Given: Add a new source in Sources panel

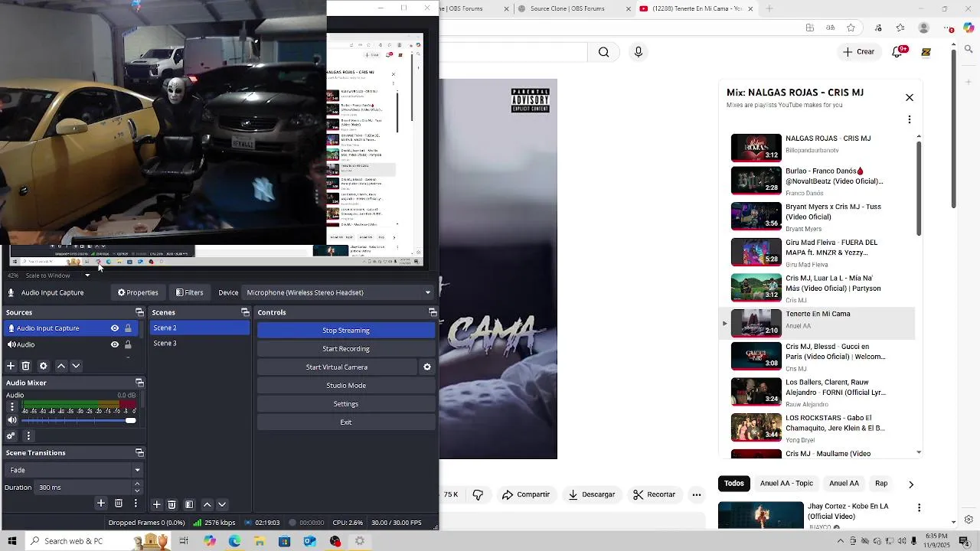Looking at the screenshot, I should point(11,366).
